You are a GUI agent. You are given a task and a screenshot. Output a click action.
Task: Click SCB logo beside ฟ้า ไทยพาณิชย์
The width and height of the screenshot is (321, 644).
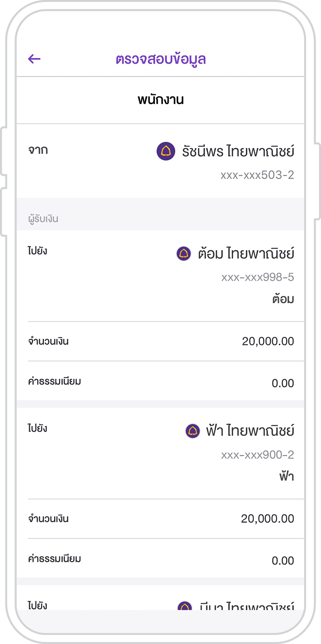click(x=193, y=431)
